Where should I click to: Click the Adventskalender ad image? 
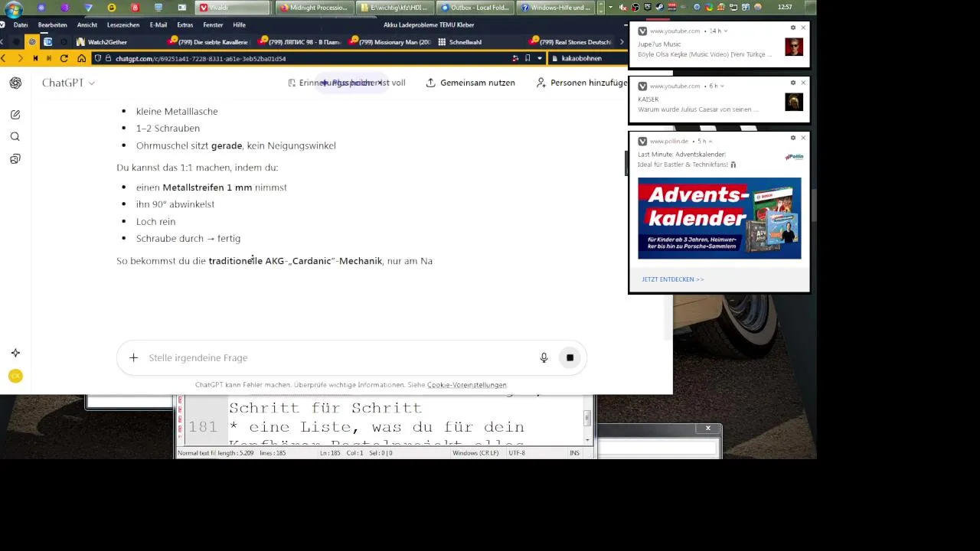[x=720, y=218]
